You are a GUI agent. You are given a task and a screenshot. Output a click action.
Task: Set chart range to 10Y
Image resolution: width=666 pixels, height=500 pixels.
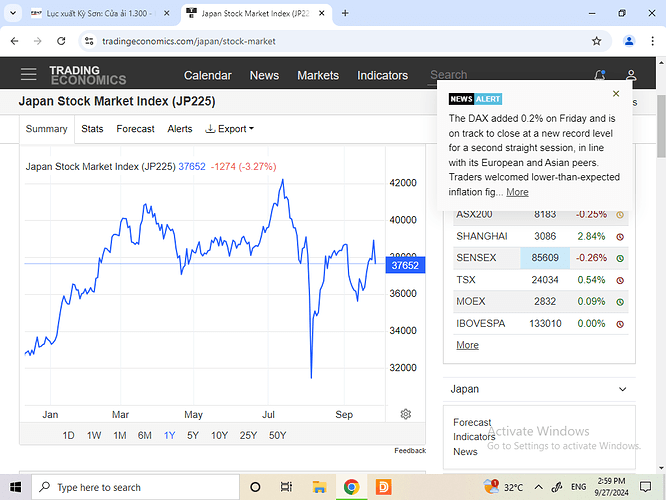pyautogui.click(x=220, y=435)
